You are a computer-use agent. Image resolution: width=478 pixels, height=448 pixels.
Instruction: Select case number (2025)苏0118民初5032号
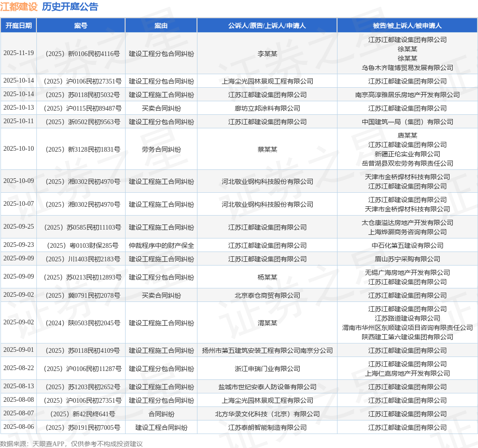coord(83,95)
